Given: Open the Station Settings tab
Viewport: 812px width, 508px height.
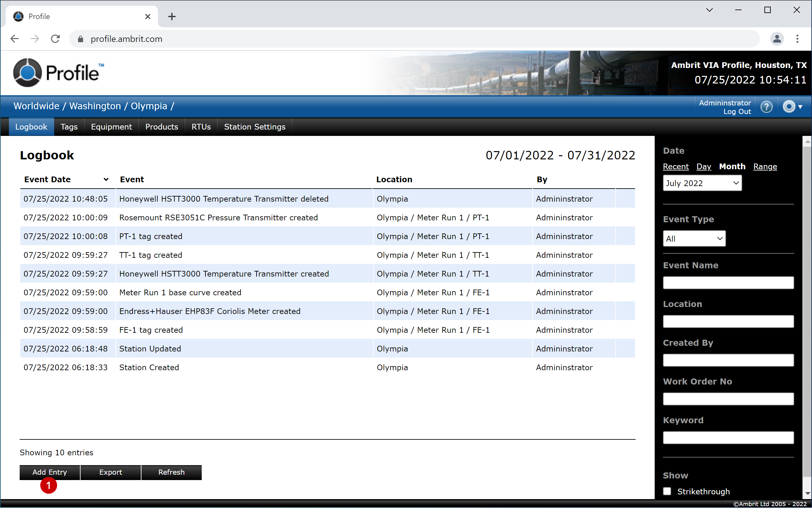Looking at the screenshot, I should tap(255, 127).
